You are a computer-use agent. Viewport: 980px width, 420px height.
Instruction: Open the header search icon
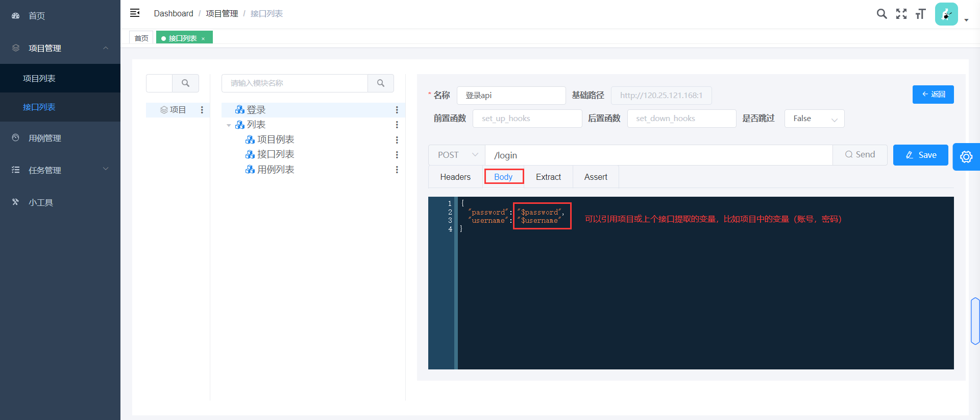click(x=881, y=14)
